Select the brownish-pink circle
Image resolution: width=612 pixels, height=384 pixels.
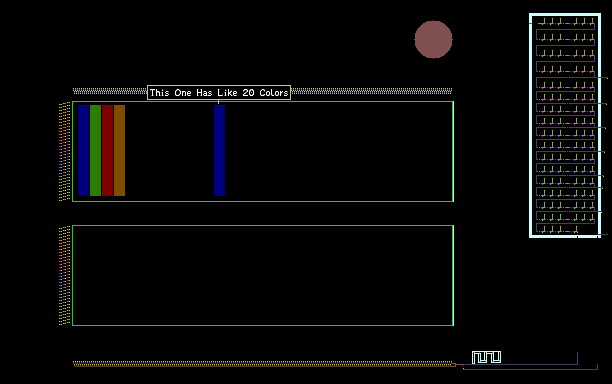(433, 39)
